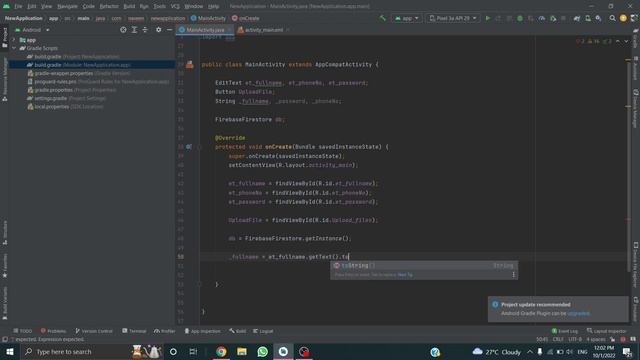The image size is (640, 360).
Task: Expand the app module tree node
Action: pyautogui.click(x=14, y=40)
